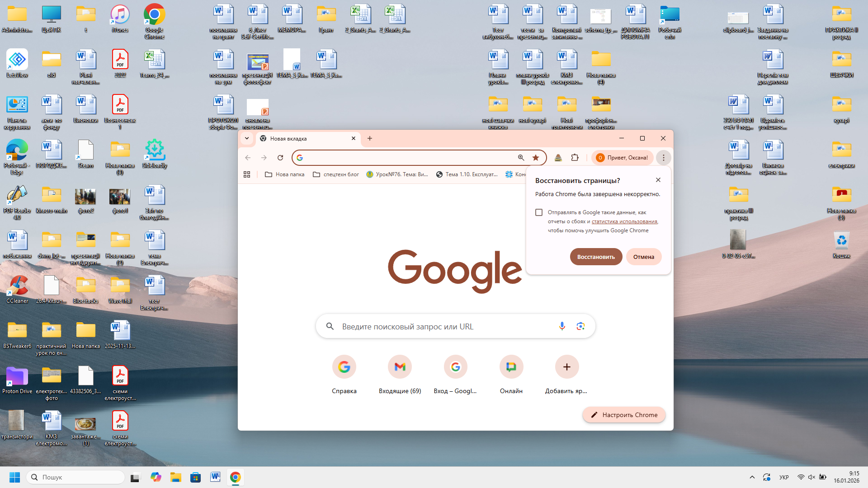Open Chrome three-dot menu
The height and width of the screenshot is (488, 868).
663,158
